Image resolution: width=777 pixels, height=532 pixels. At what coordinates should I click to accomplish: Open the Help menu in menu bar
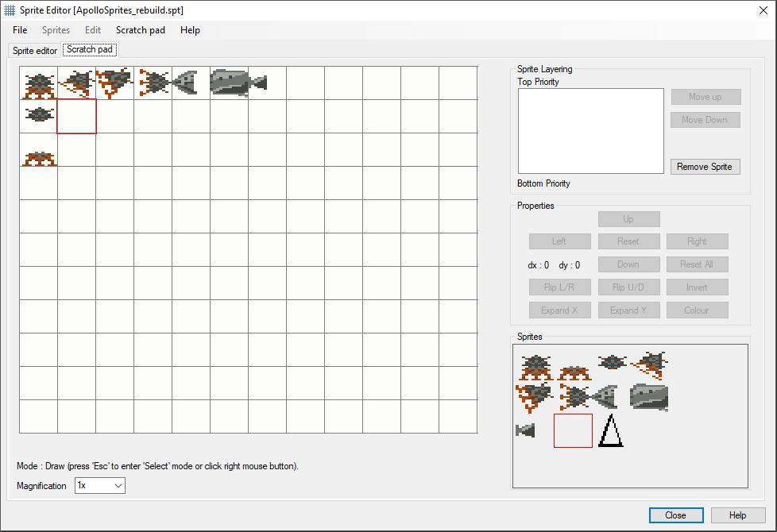[190, 30]
